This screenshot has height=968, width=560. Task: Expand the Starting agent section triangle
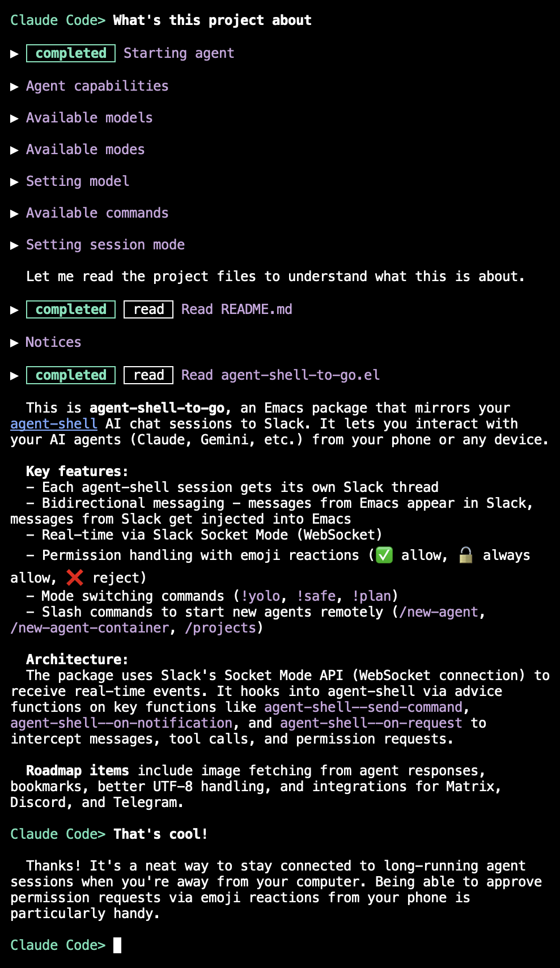(15, 54)
